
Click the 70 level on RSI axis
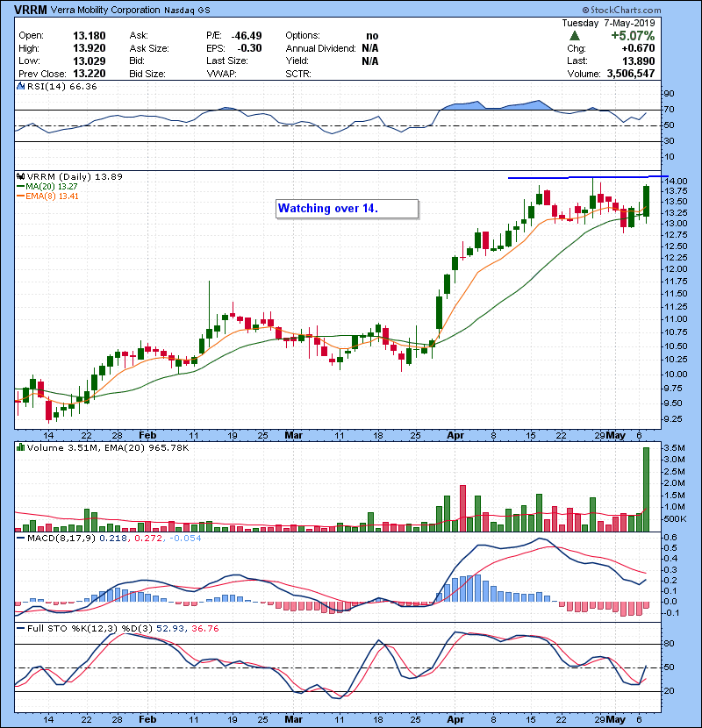[669, 110]
